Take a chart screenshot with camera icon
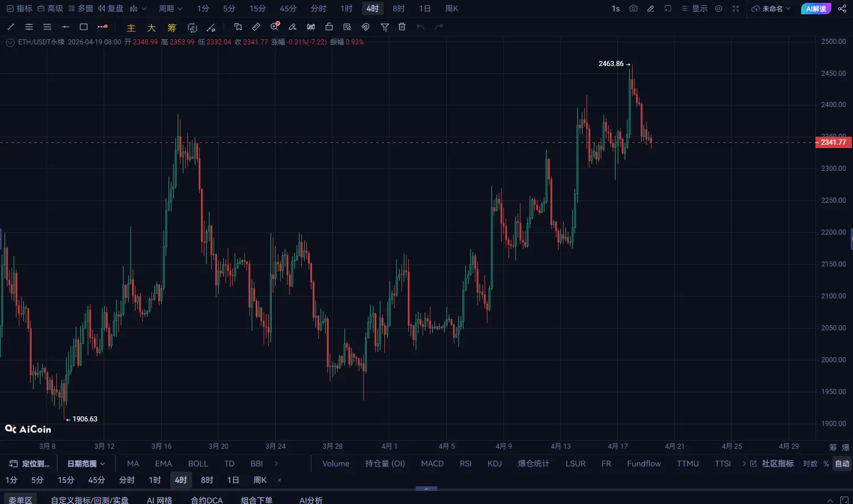 point(633,9)
